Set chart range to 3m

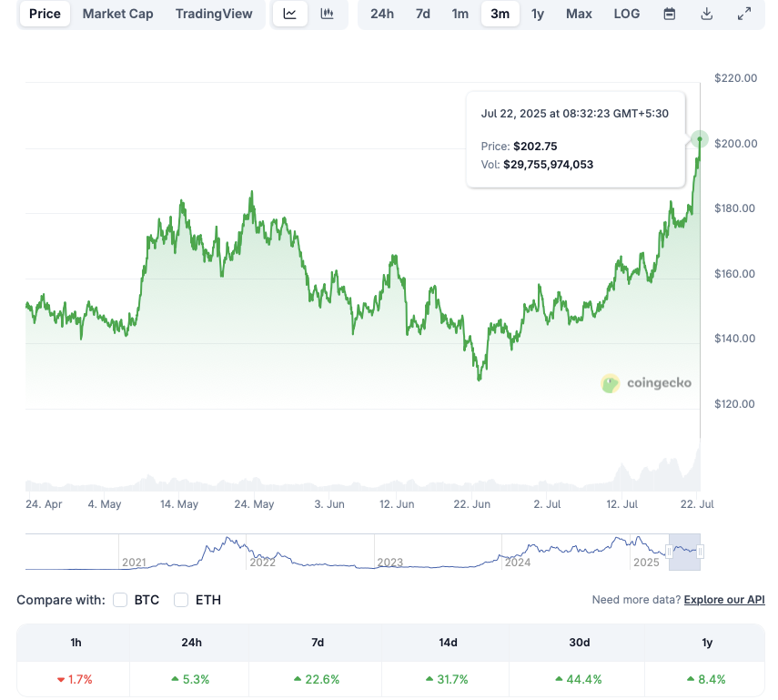tap(500, 14)
